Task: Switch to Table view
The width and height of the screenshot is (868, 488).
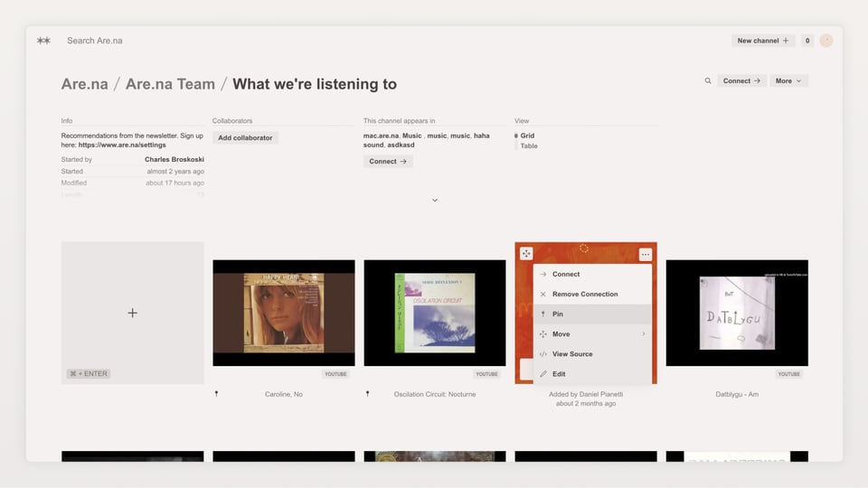Action: pyautogui.click(x=529, y=145)
